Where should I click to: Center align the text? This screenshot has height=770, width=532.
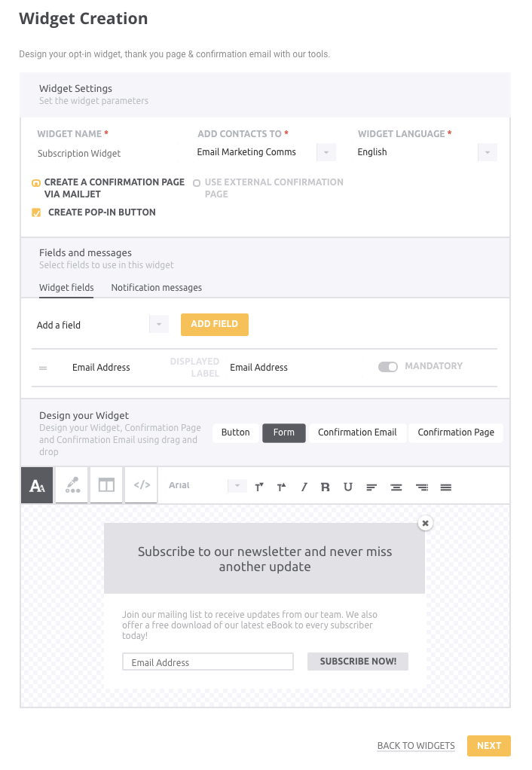(396, 487)
